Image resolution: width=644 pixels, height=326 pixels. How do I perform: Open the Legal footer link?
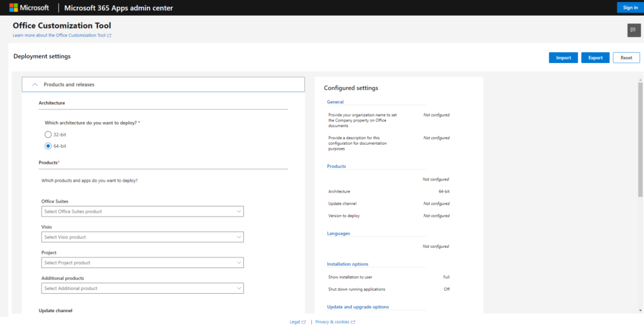[295, 322]
